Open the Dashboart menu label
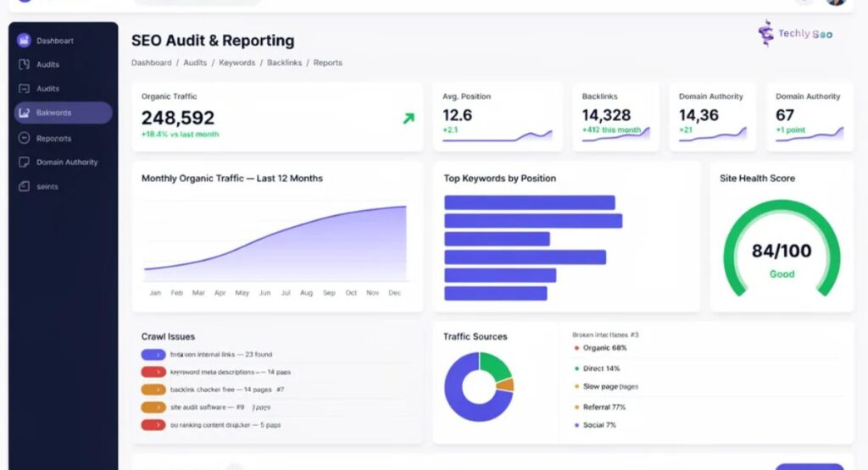This screenshot has height=470, width=868. pyautogui.click(x=55, y=41)
